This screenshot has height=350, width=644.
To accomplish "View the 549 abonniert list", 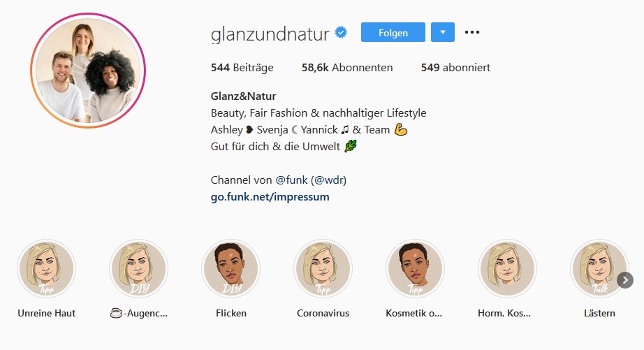I will coord(455,67).
